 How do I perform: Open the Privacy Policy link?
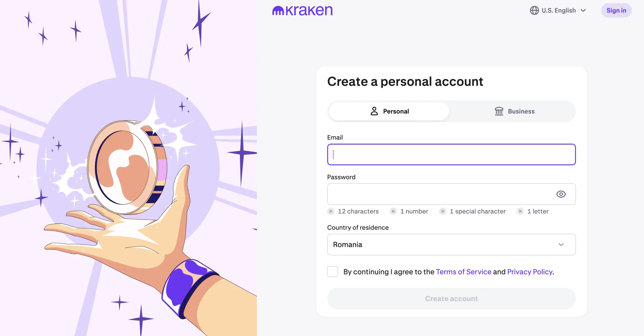coord(530,271)
